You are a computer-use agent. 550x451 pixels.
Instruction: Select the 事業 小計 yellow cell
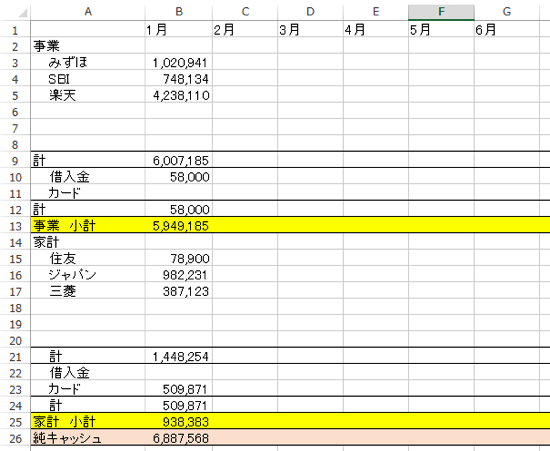coord(88,226)
